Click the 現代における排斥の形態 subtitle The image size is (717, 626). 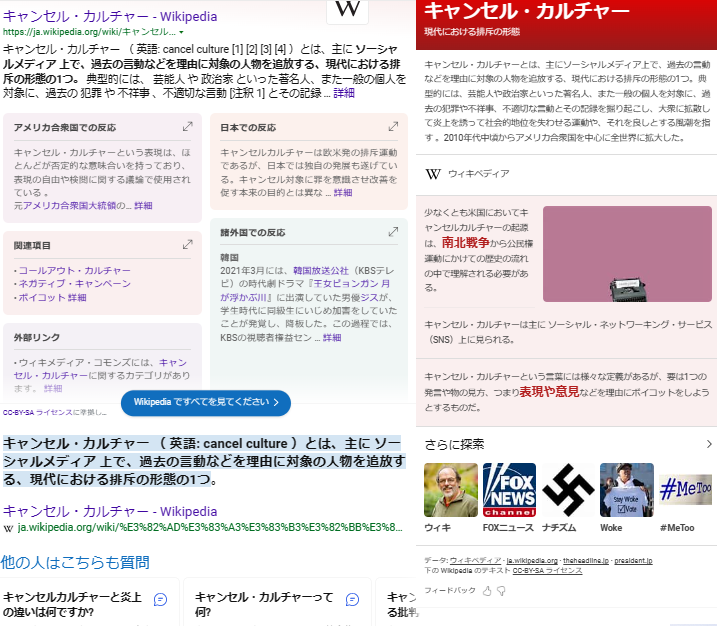click(472, 32)
